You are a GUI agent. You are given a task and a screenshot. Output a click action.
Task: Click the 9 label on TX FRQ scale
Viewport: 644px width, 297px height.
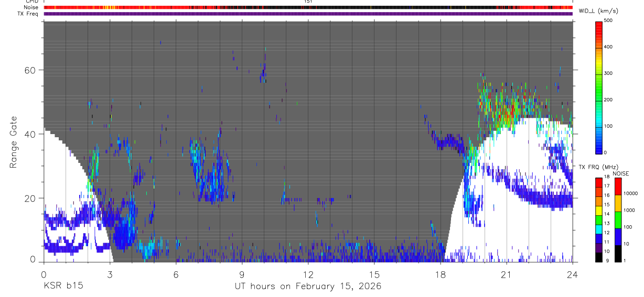tap(608, 261)
